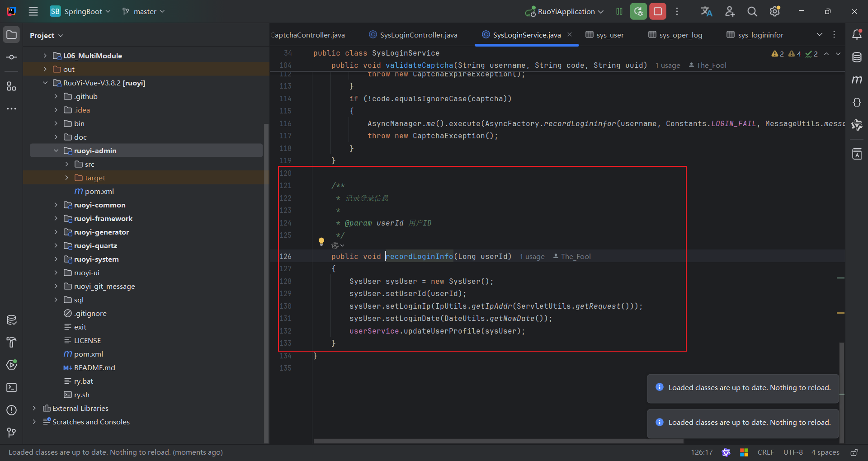Open the Terminal tool window

[x=12, y=388]
